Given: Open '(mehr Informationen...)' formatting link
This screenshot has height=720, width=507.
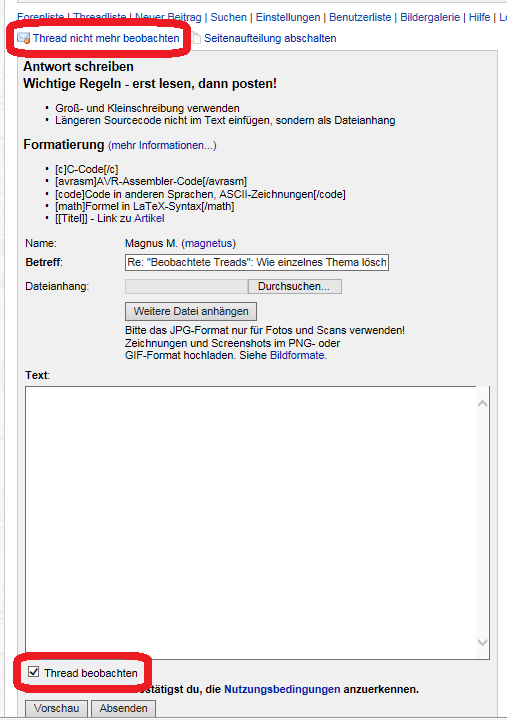Looking at the screenshot, I should [162, 146].
